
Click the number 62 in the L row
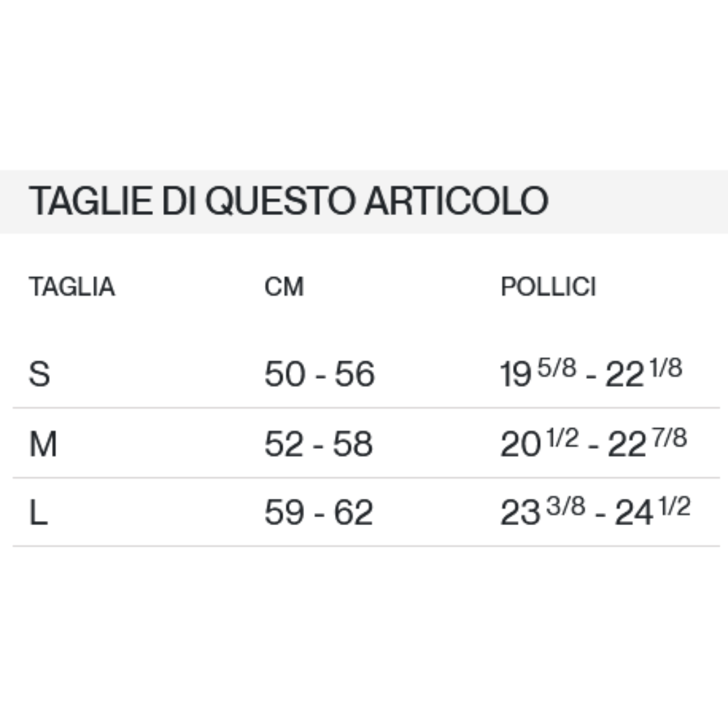pyautogui.click(x=353, y=512)
